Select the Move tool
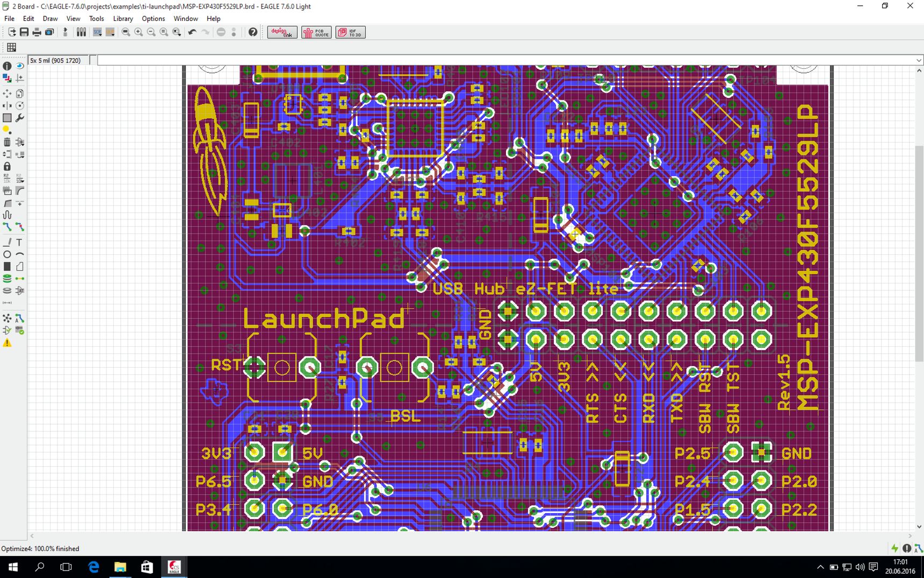The height and width of the screenshot is (578, 924). [7, 94]
